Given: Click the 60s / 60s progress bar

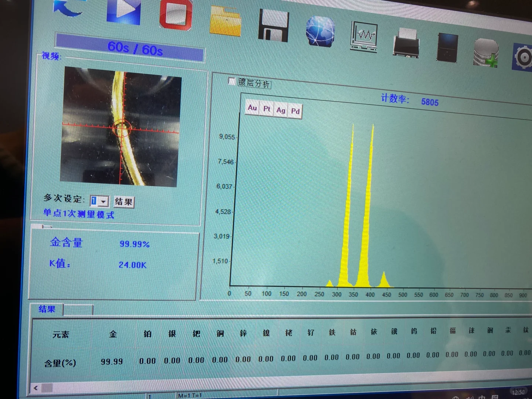Looking at the screenshot, I should 129,48.
